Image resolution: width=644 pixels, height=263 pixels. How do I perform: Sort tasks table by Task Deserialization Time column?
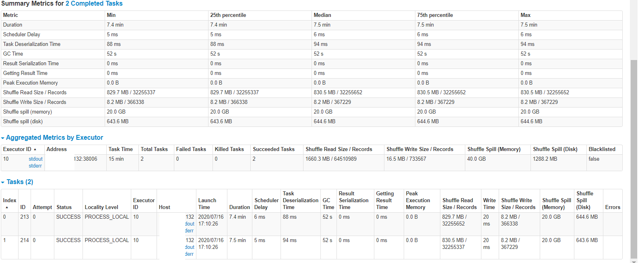pyautogui.click(x=301, y=200)
